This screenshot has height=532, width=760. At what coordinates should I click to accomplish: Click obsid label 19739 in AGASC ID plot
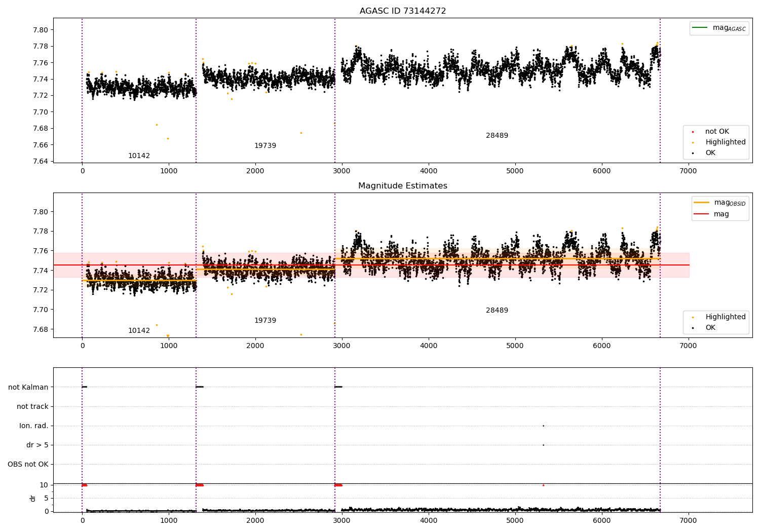(x=265, y=145)
